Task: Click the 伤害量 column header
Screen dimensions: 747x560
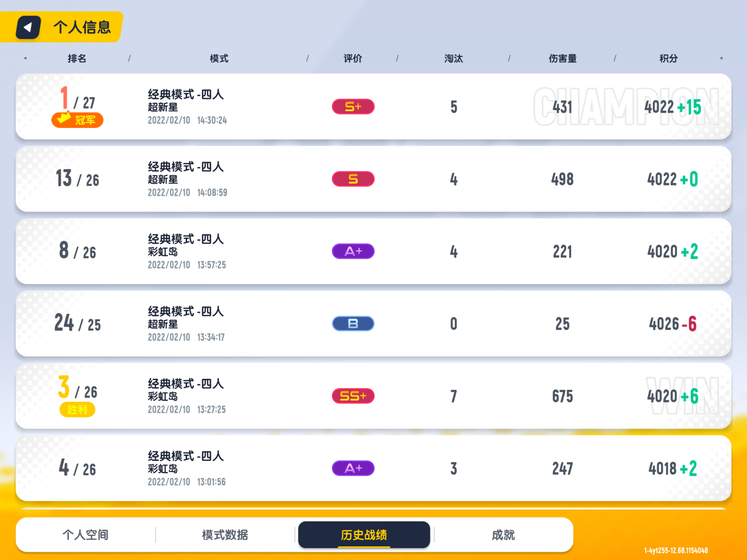Action: [x=562, y=58]
